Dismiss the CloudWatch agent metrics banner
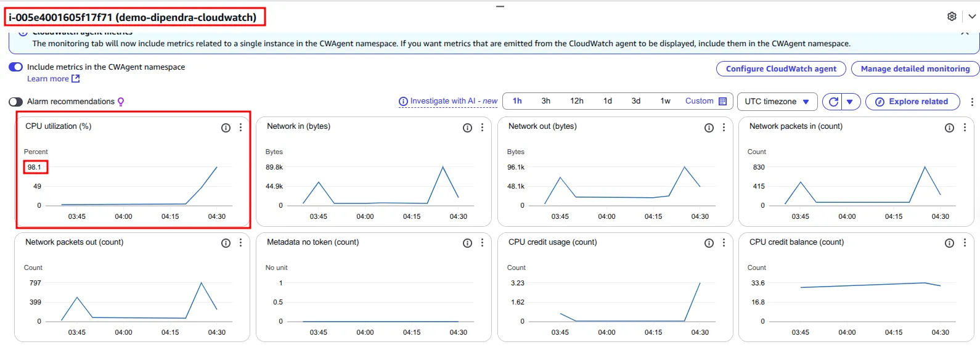 click(x=965, y=33)
